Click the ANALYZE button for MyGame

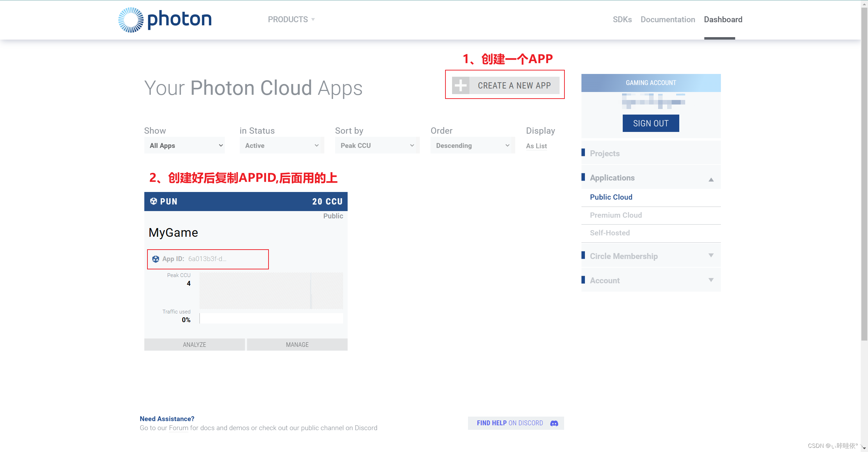(x=194, y=344)
